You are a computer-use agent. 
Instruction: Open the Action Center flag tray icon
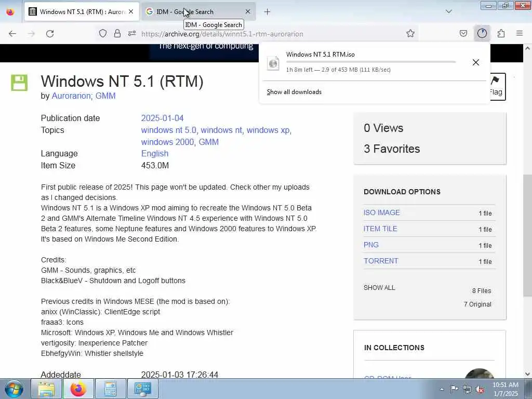454,389
